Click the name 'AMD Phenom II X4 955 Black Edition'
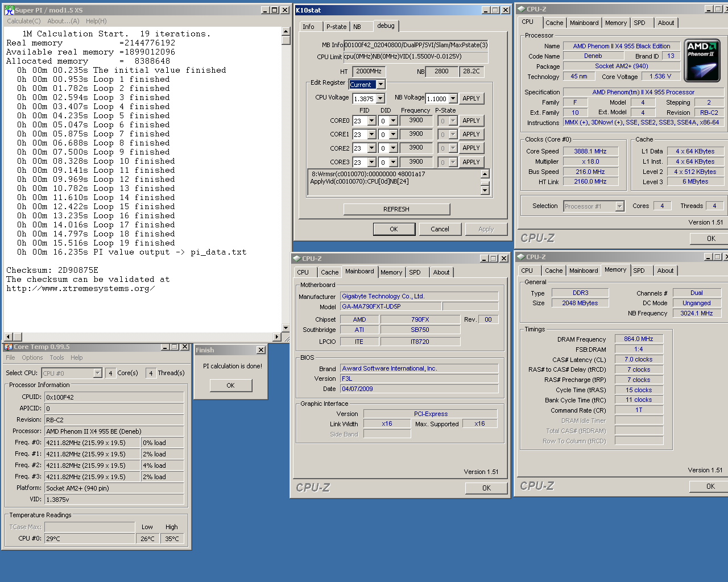 pos(622,46)
